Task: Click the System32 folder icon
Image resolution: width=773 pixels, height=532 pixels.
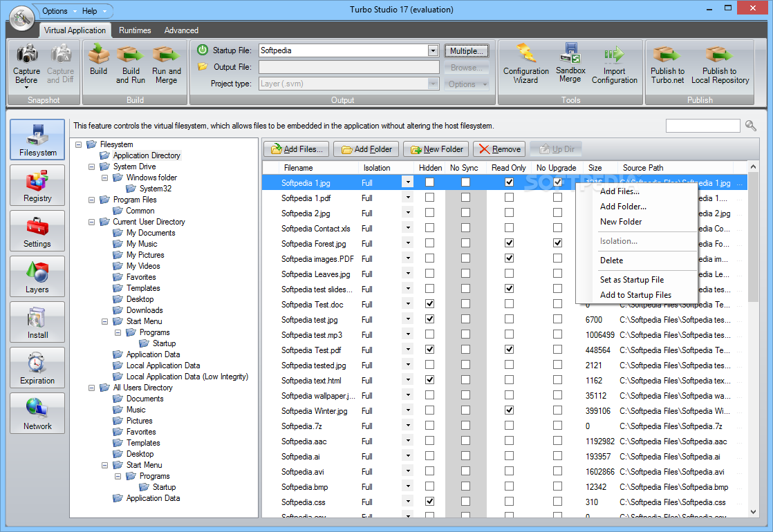Action: (x=131, y=189)
